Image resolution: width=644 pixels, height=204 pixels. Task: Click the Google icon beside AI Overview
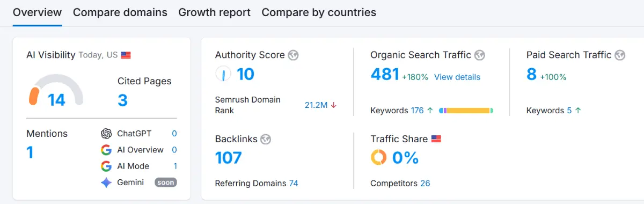(106, 150)
